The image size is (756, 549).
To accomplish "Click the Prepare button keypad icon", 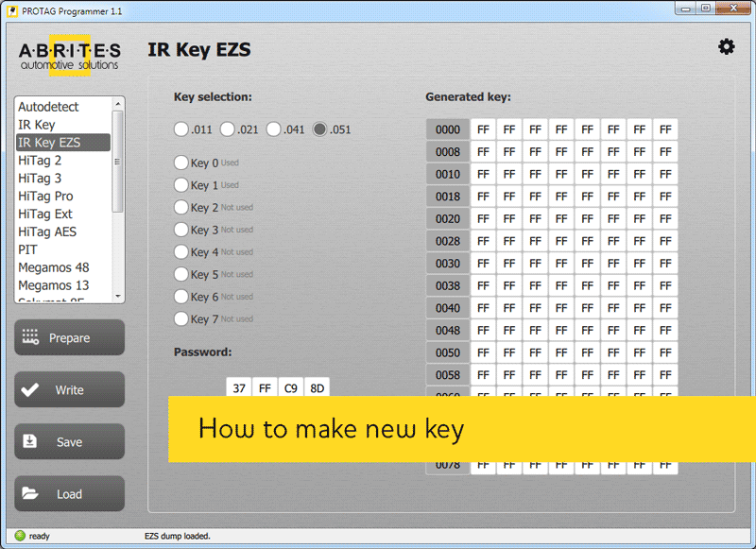I will click(30, 337).
